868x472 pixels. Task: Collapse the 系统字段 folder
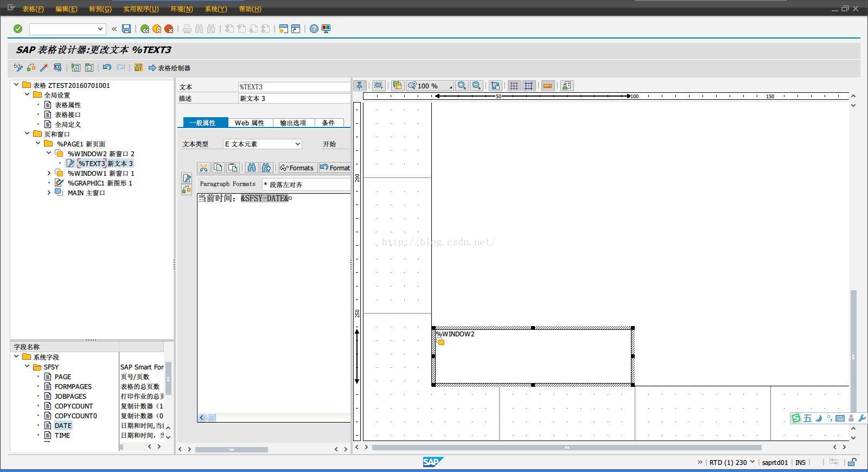tap(16, 357)
